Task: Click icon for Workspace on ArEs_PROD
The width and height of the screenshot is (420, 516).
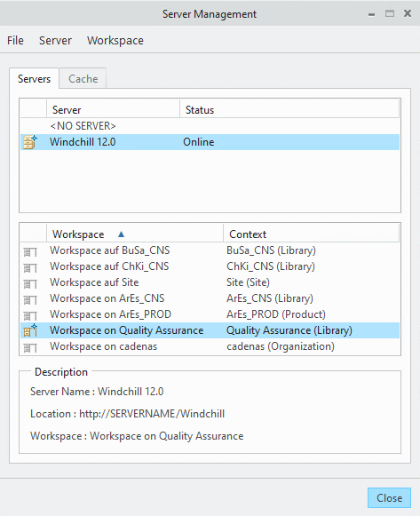Action: tap(30, 315)
